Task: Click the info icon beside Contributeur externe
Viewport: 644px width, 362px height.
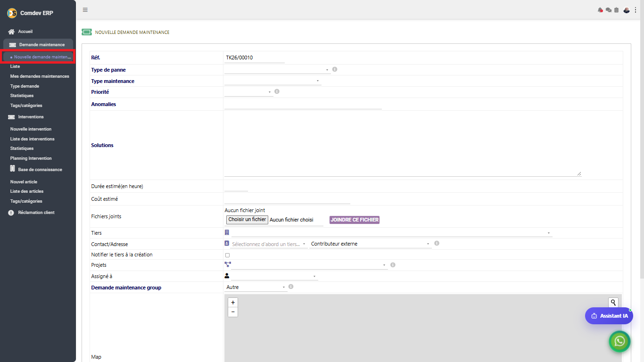Action: click(x=437, y=243)
